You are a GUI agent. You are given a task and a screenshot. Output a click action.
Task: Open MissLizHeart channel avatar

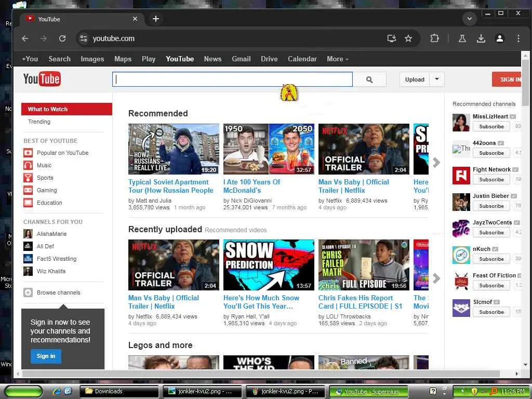click(461, 123)
